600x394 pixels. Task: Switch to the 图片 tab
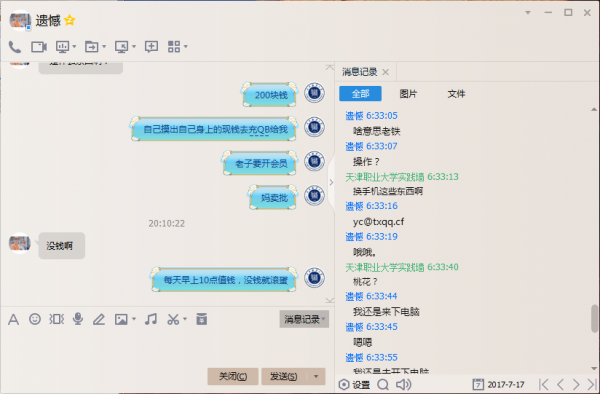click(x=408, y=94)
